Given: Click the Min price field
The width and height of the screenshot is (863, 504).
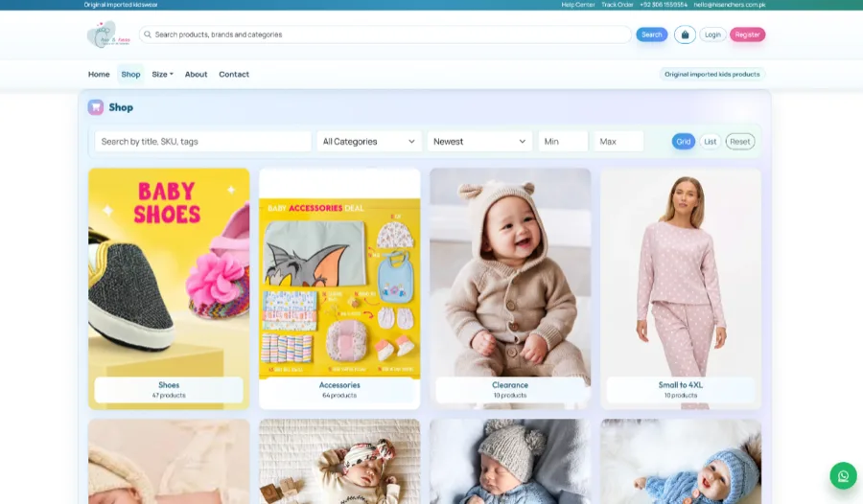Looking at the screenshot, I should [563, 142].
